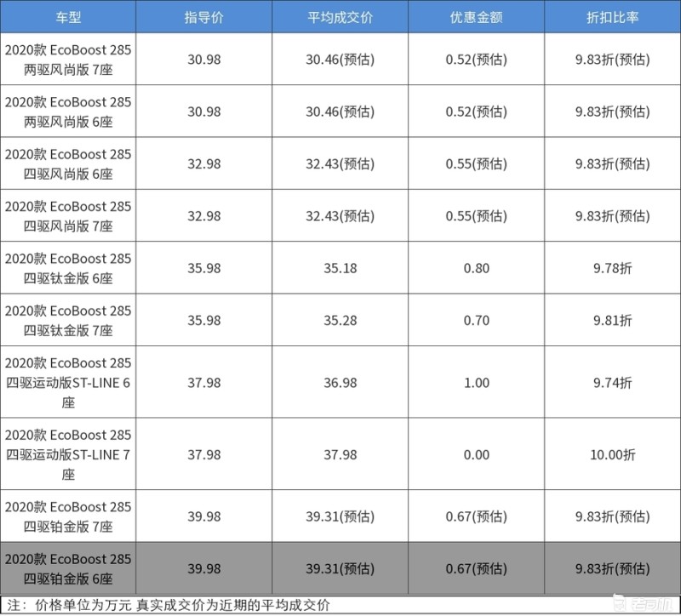Click the 0.80 discount amount cell

pos(477,268)
